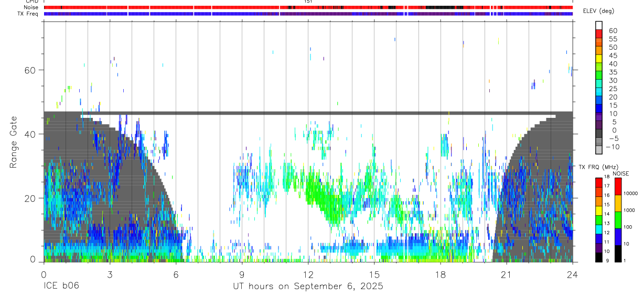
Task: Click the '6' tick on the UT hours axis
Action: 176,274
